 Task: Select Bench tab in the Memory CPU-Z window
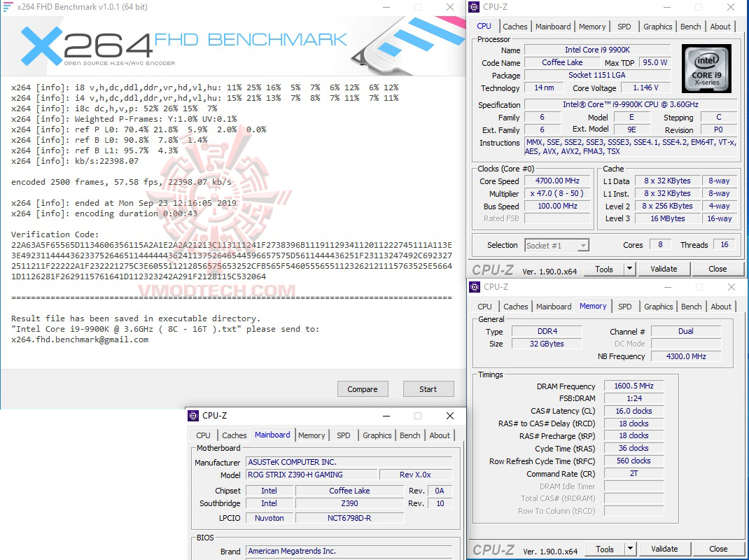click(691, 307)
